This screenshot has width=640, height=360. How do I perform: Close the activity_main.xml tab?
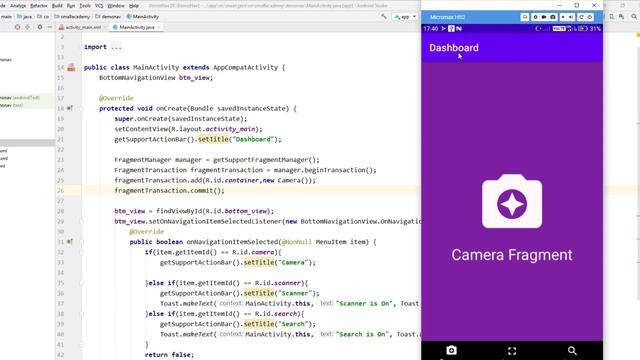click(105, 27)
